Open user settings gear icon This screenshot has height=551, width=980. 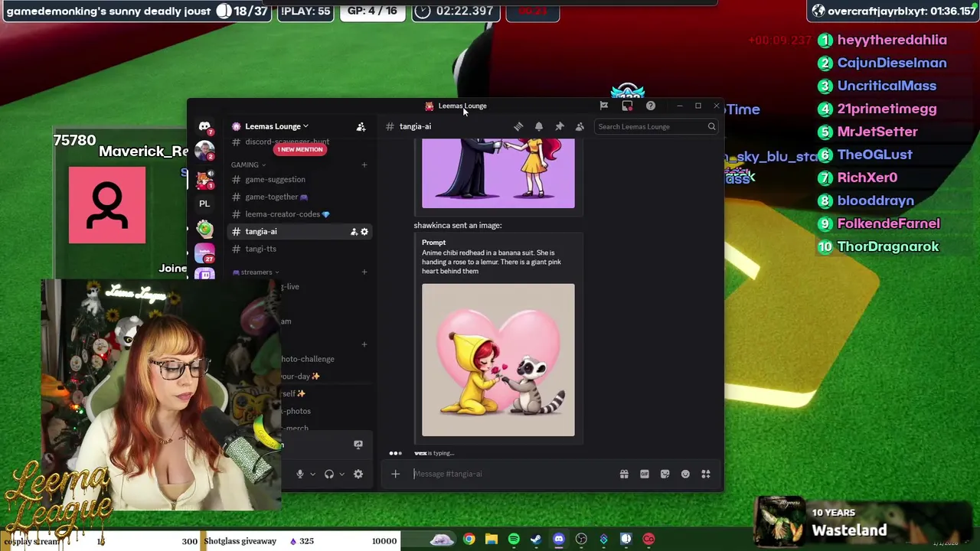(x=358, y=474)
